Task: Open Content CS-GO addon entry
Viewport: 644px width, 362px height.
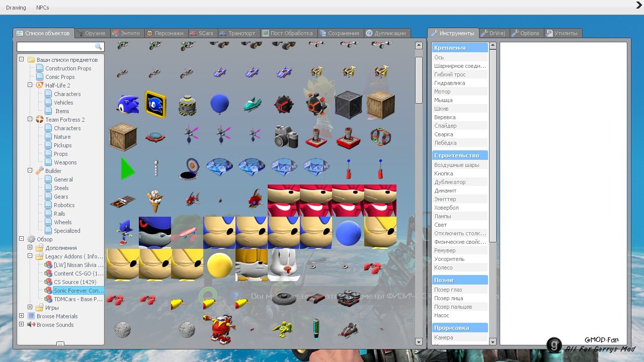Action: coord(74,273)
